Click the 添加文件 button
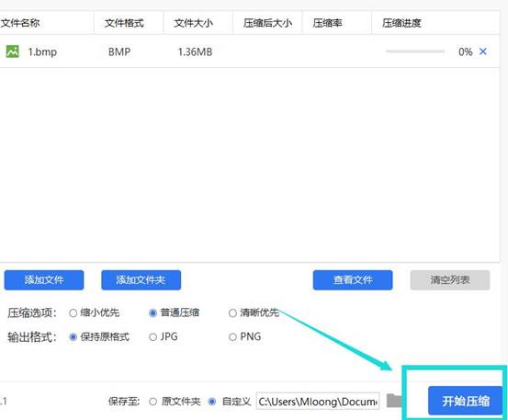Viewport: 508px width, 420px height. click(x=44, y=280)
